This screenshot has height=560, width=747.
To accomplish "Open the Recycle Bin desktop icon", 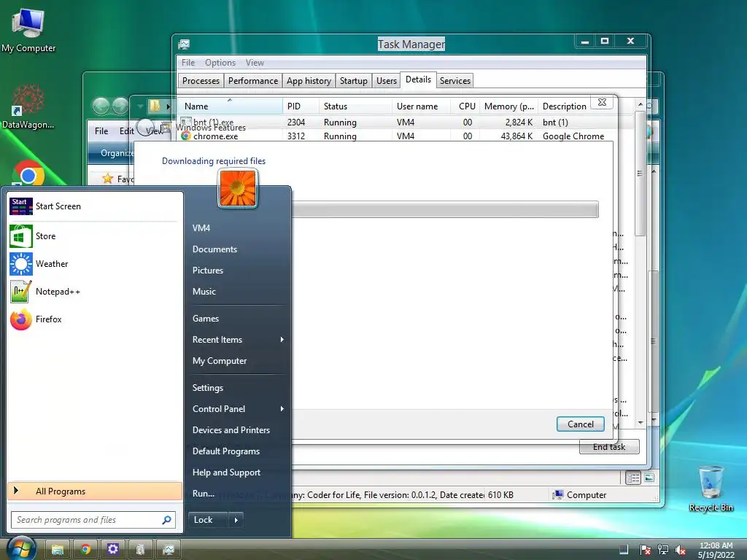I will coord(711,489).
